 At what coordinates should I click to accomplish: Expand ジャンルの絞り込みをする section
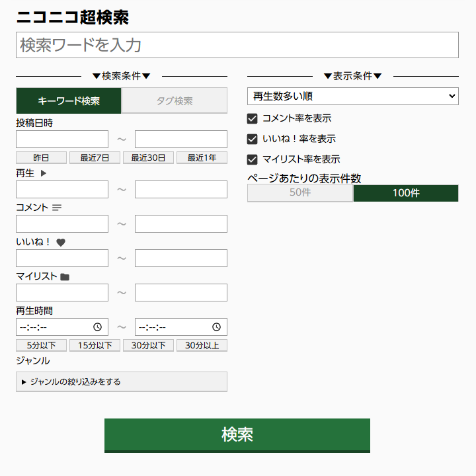(122, 381)
